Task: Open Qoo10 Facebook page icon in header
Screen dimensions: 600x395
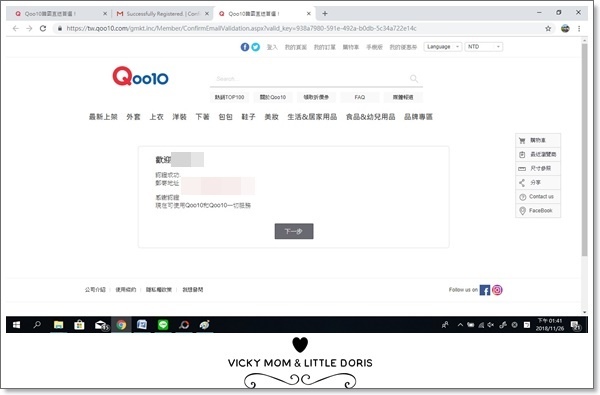Action: (x=245, y=47)
